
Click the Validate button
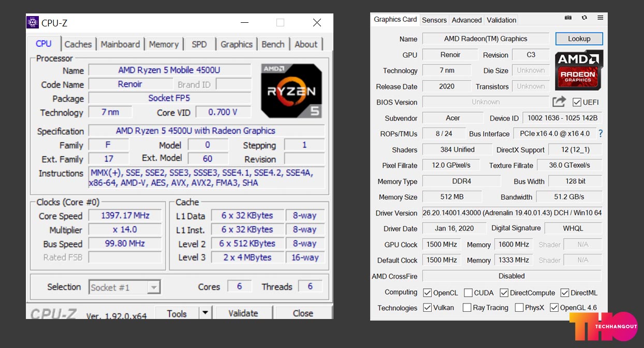(243, 313)
